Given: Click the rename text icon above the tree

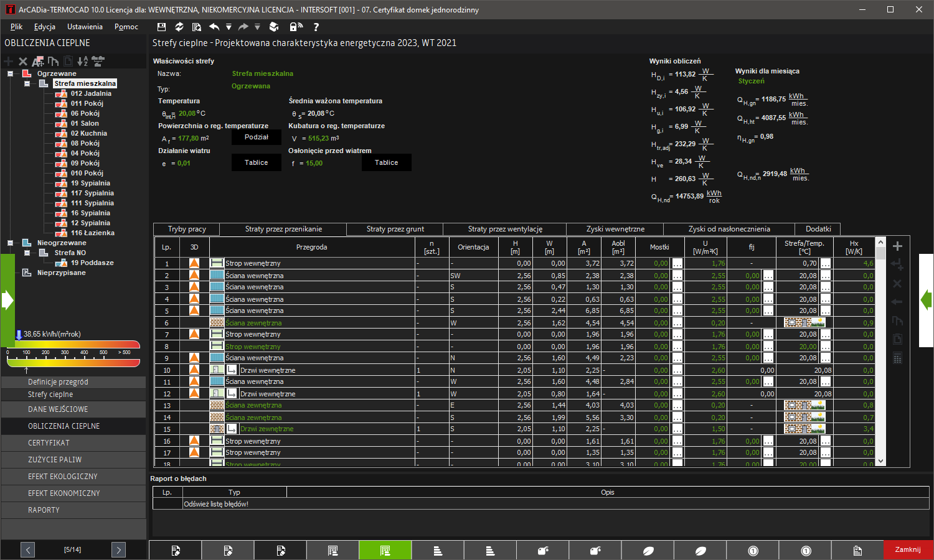Looking at the screenshot, I should 38,61.
